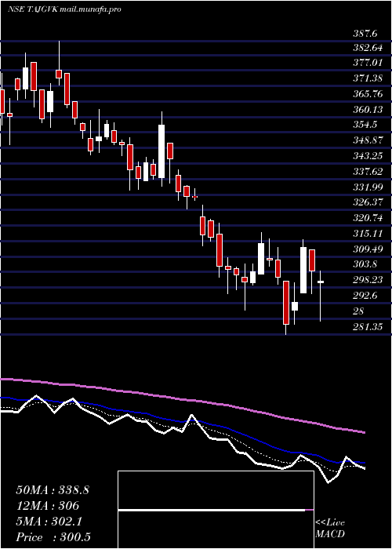This screenshot has width=392, height=549.
Task: Select the 315.11 price axis label
Action: click(368, 233)
